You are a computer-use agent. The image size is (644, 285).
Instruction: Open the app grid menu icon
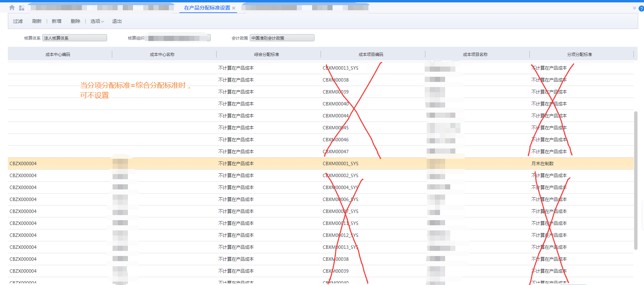pyautogui.click(x=21, y=8)
